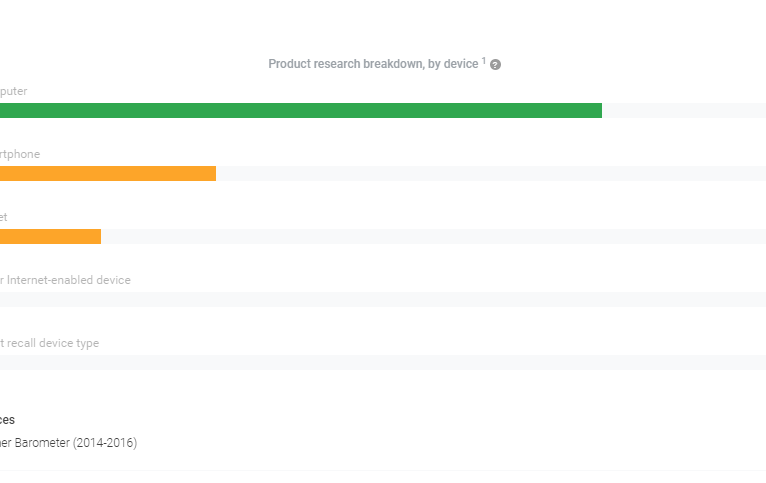The image size is (766, 483).
Task: Click the year range '(2014-2016)' in the source
Action: pos(104,442)
